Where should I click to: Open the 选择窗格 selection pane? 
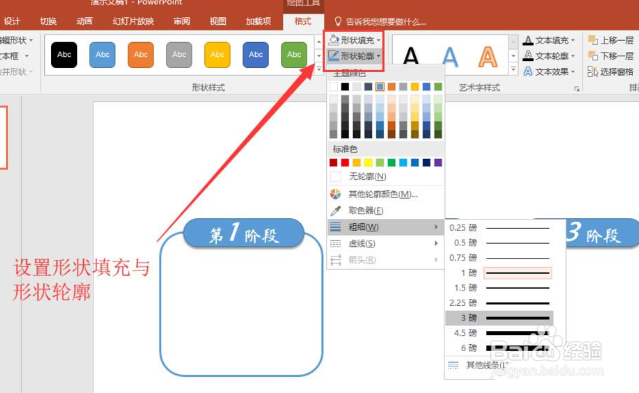click(610, 72)
